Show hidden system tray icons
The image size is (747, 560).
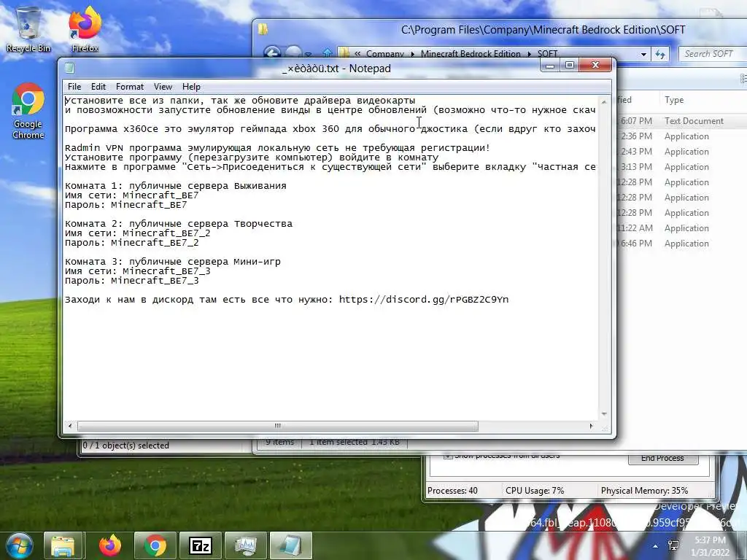(x=656, y=546)
